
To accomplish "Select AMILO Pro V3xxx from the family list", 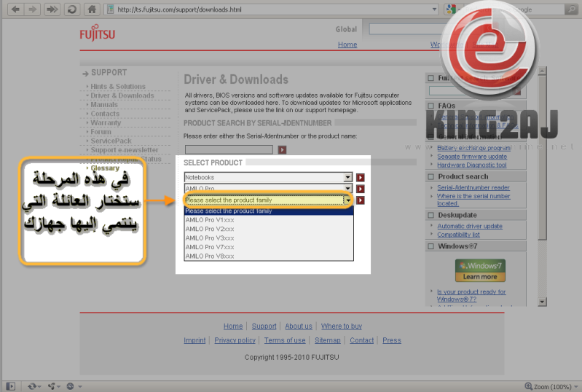I will point(210,238).
